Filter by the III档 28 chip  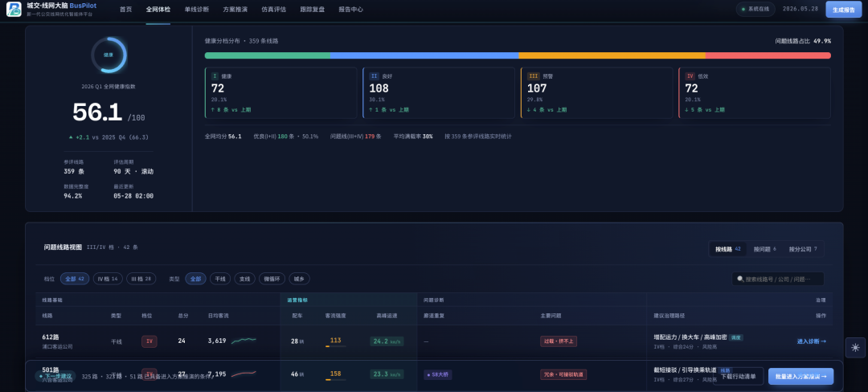(x=141, y=279)
